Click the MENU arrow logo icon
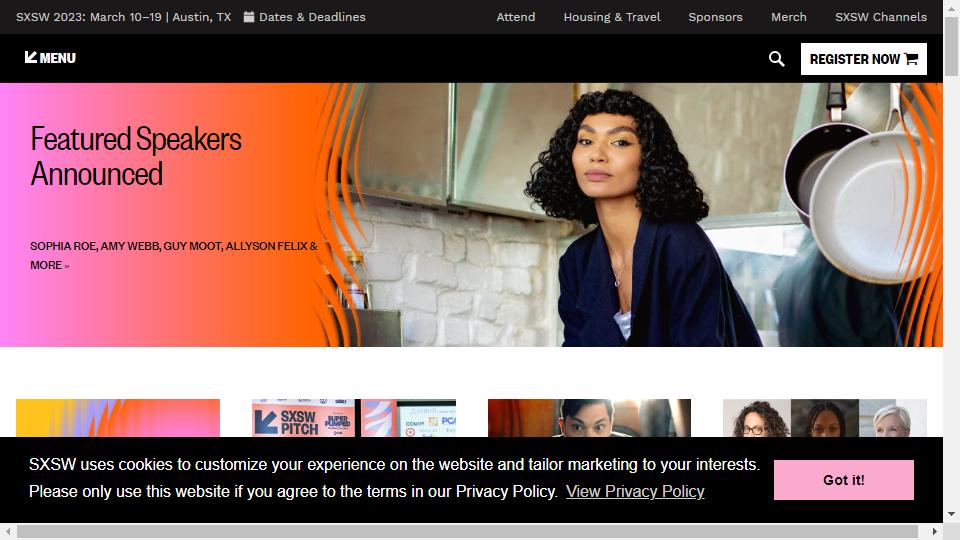This screenshot has width=960, height=540. click(x=31, y=57)
